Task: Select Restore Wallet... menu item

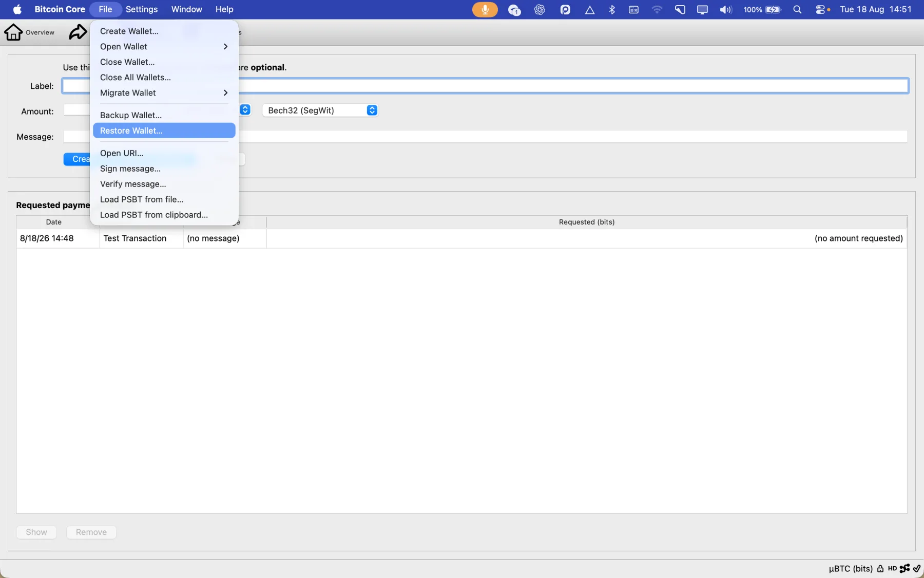Action: (x=164, y=130)
